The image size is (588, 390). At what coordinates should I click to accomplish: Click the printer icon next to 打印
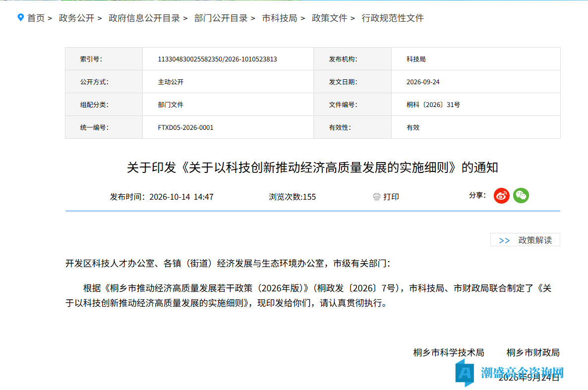[x=376, y=197]
